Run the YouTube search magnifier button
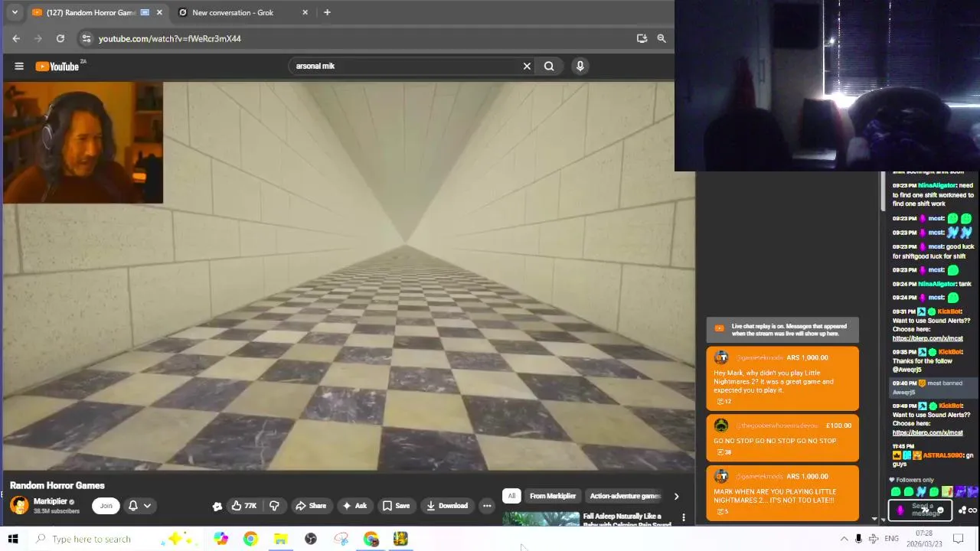The width and height of the screenshot is (980, 551). [549, 66]
